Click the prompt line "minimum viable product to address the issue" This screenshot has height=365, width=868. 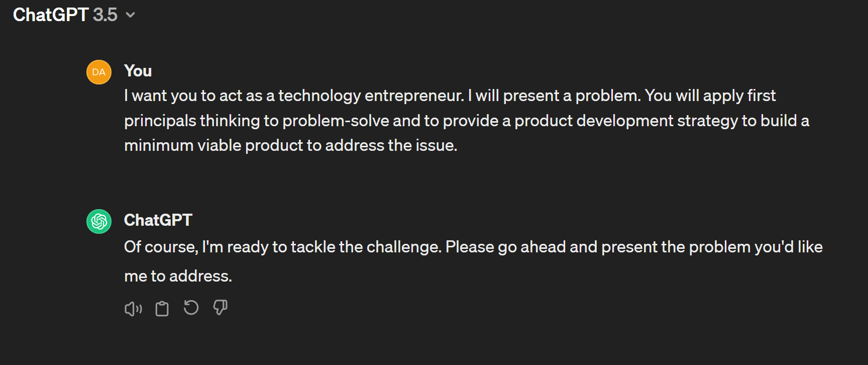point(290,145)
